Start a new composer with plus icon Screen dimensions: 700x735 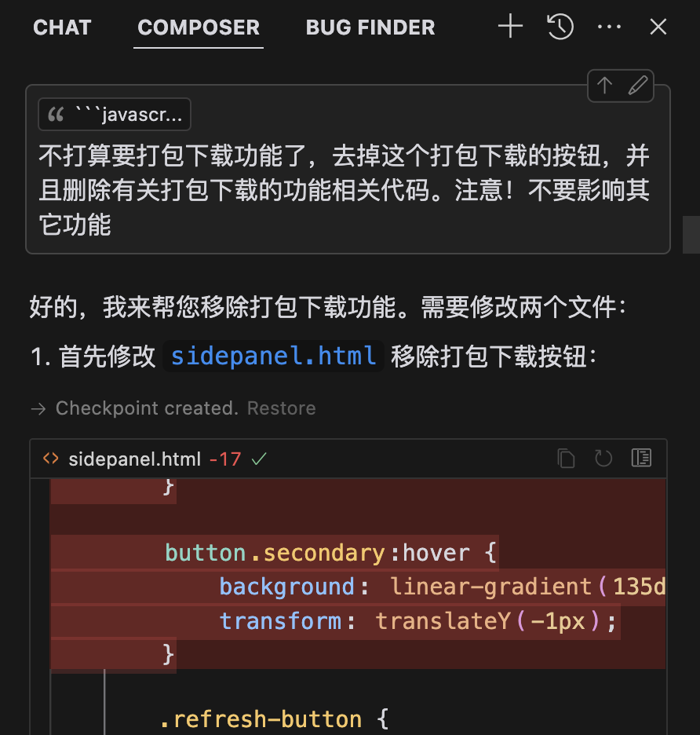click(510, 26)
